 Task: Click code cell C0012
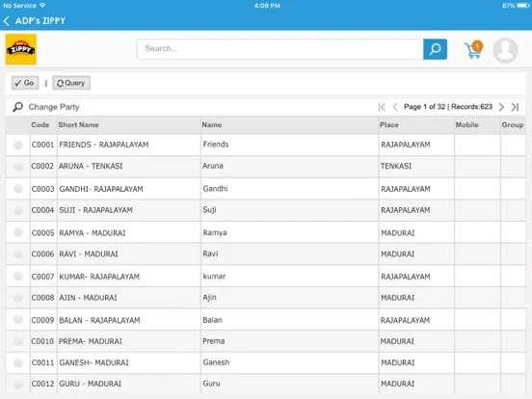(42, 384)
